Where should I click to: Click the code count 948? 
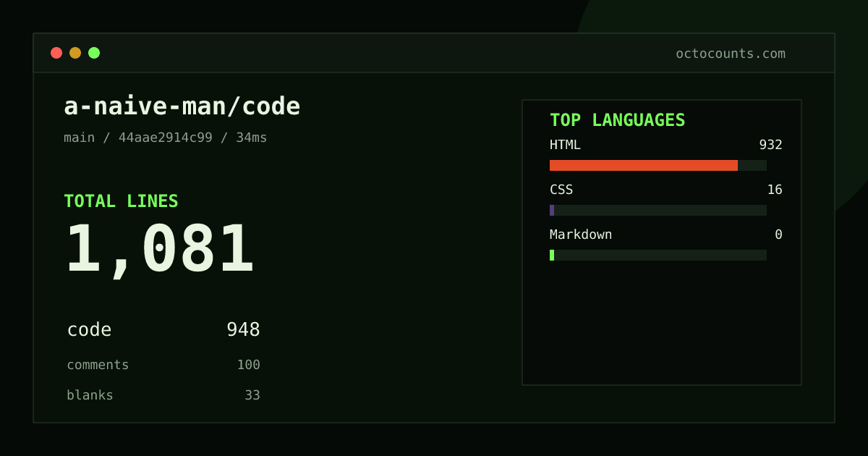[243, 330]
